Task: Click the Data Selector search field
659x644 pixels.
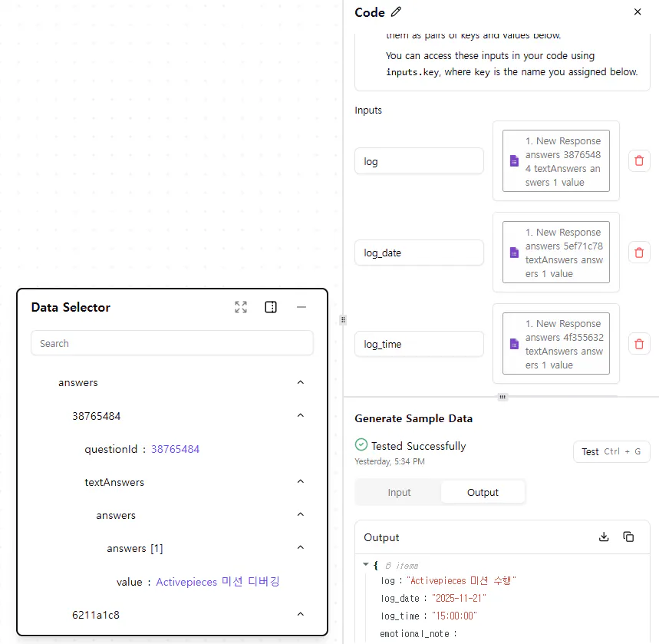Action: (x=172, y=343)
